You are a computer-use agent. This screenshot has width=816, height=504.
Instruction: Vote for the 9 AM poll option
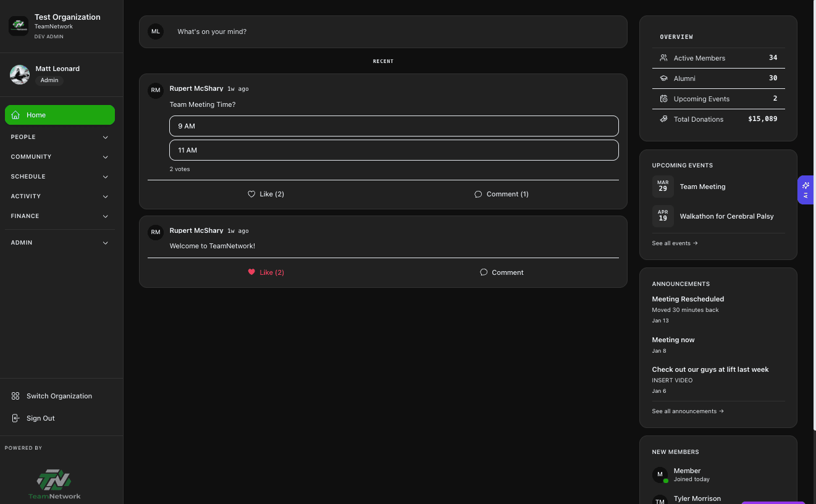393,126
